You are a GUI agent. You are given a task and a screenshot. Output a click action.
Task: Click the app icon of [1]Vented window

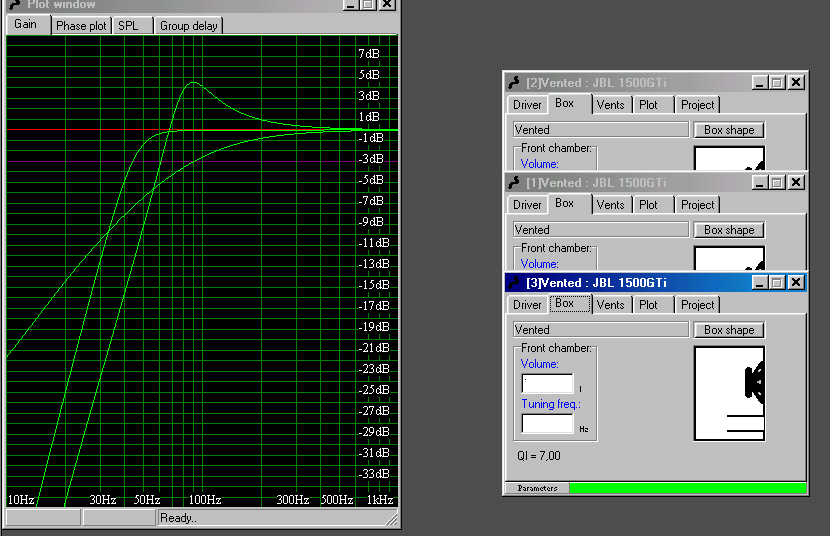514,183
